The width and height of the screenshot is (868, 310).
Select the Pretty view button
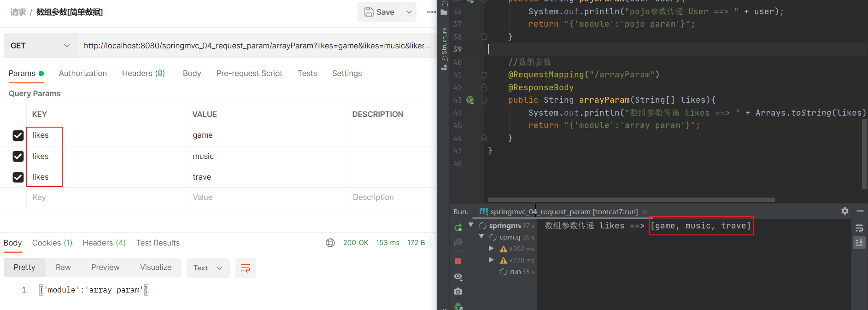24,267
